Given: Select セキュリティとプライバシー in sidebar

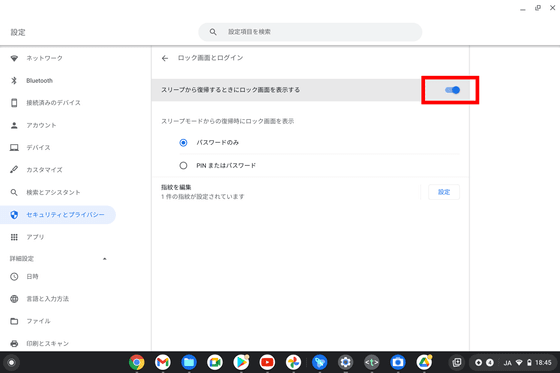Looking at the screenshot, I should click(x=58, y=215).
